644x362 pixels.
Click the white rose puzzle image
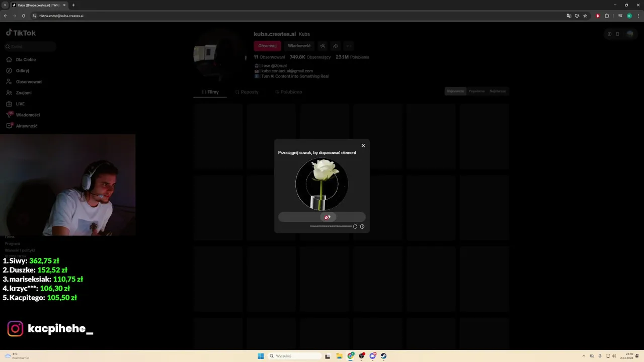tap(321, 184)
